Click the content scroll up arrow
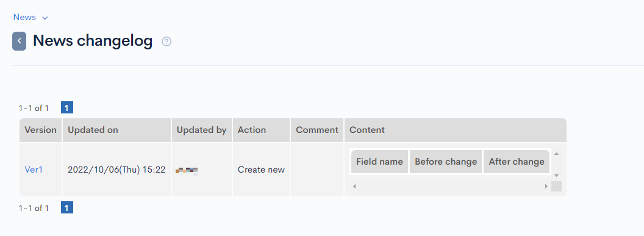The height and width of the screenshot is (236, 644). (x=557, y=154)
